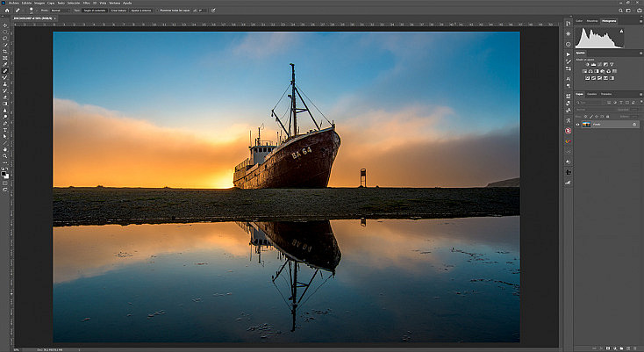Select the Eraser tool
This screenshot has width=644, height=352.
click(5, 97)
